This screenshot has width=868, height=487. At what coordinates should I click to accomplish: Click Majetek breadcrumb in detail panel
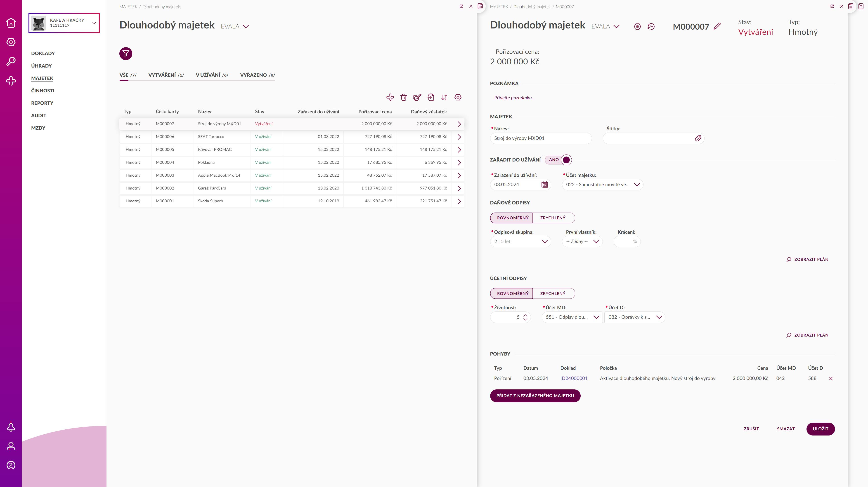pyautogui.click(x=499, y=7)
